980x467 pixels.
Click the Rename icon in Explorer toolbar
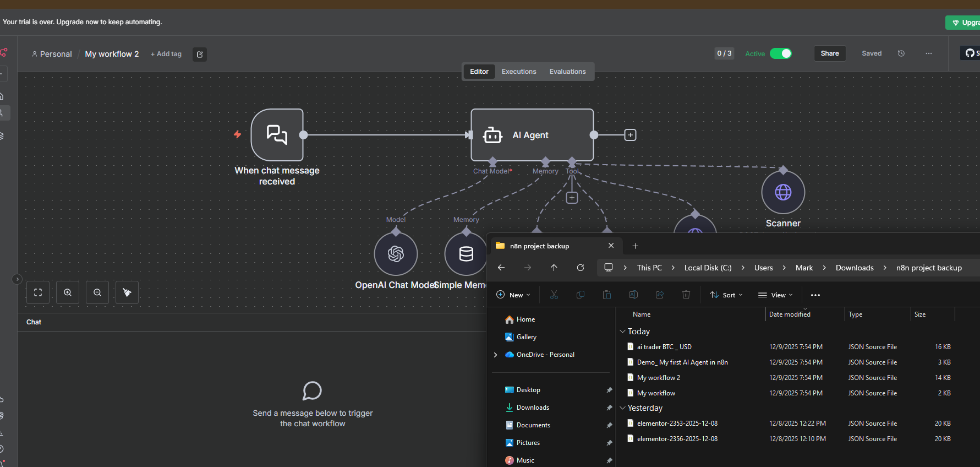pos(633,295)
